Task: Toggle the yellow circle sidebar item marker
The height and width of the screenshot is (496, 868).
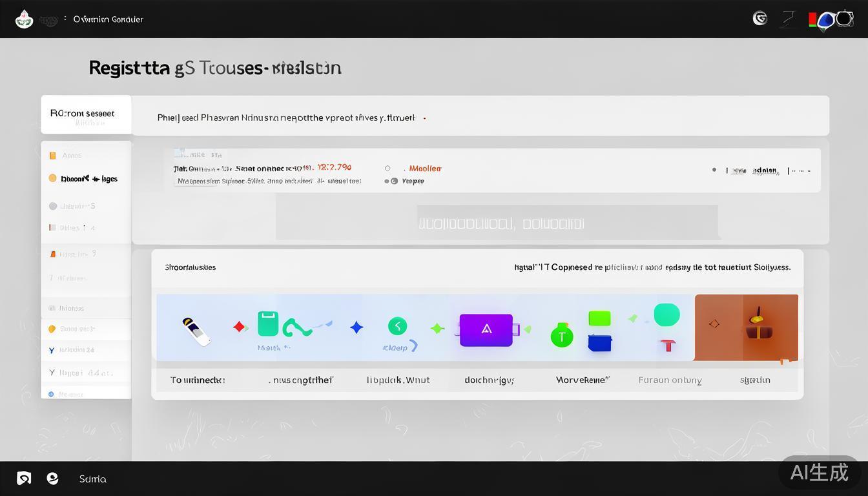Action: (x=53, y=178)
